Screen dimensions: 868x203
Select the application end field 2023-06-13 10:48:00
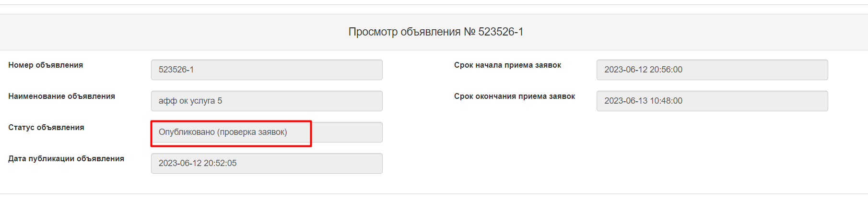tap(712, 101)
